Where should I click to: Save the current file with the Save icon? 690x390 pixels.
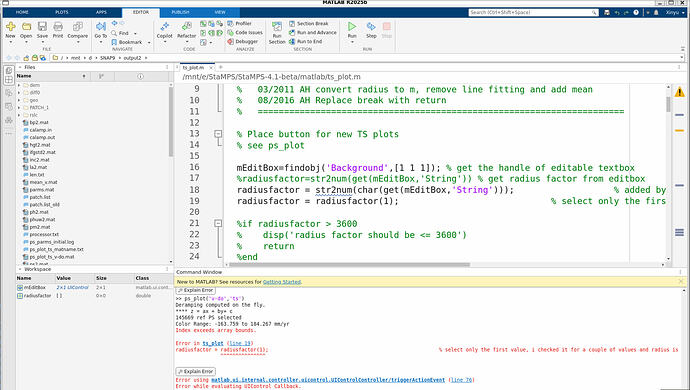pos(42,27)
